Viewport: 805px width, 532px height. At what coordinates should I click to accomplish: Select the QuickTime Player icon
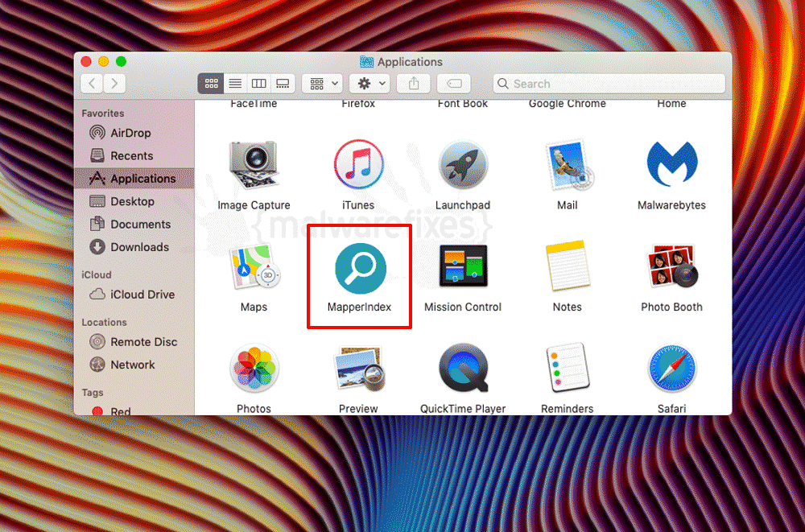(463, 368)
